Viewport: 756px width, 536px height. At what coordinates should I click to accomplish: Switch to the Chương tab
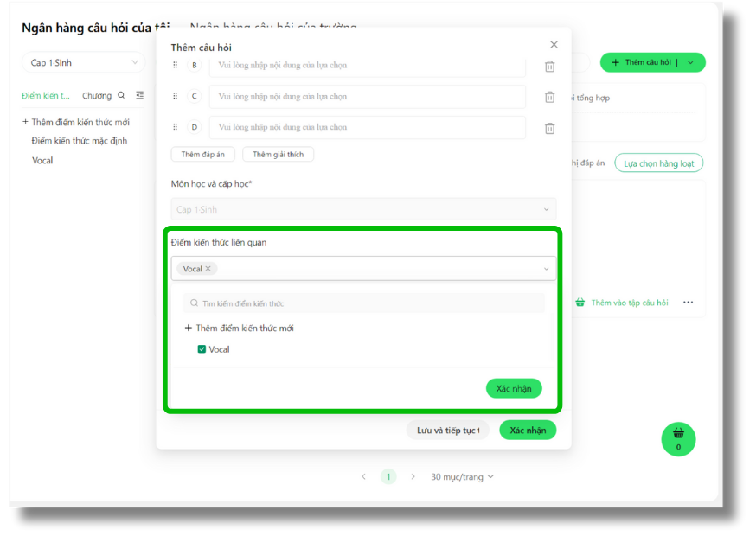click(97, 96)
